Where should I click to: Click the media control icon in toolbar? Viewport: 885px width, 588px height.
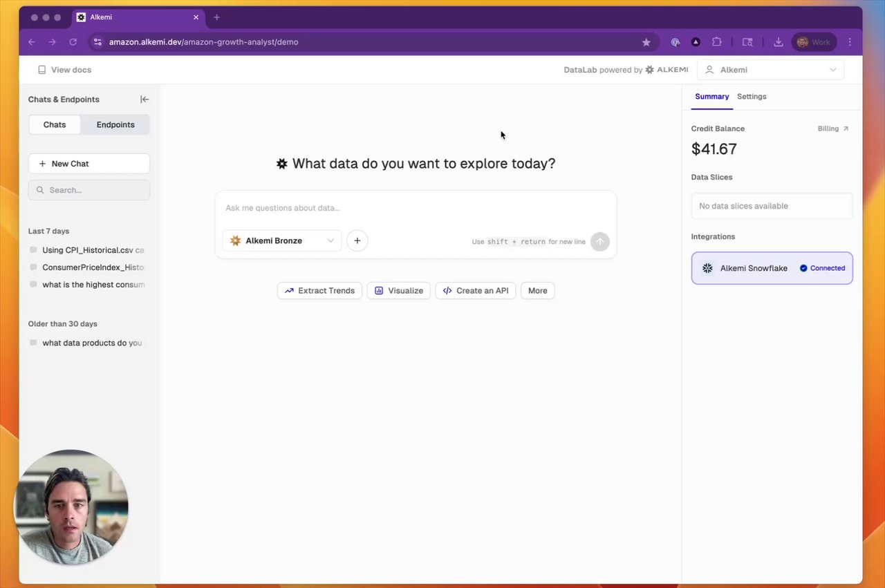click(x=747, y=42)
